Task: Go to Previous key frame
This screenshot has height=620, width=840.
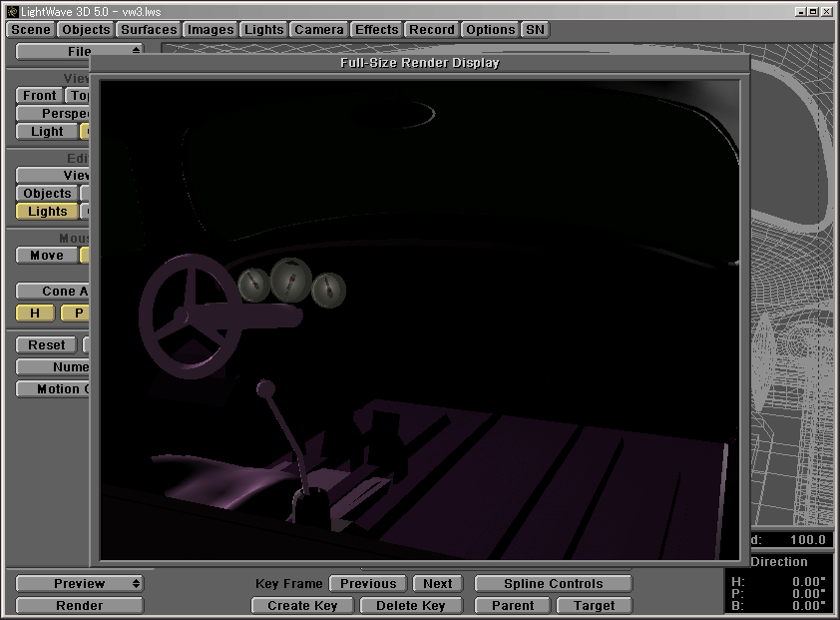Action: pos(368,584)
